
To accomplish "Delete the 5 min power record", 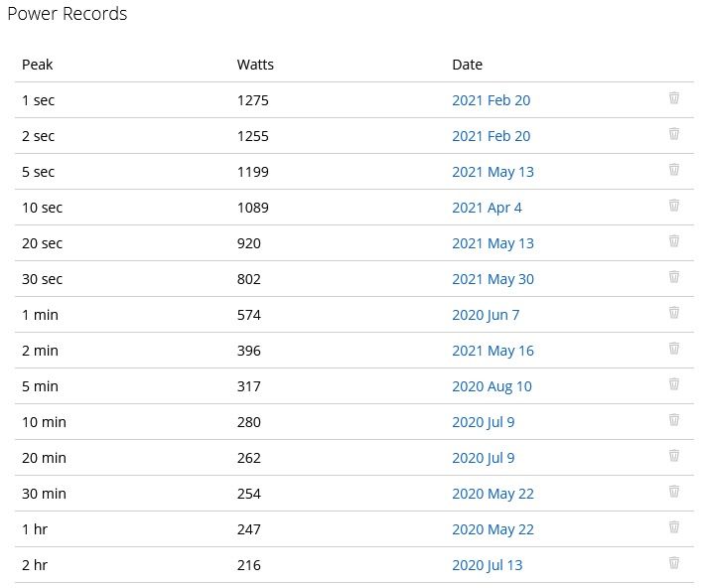I will point(674,384).
